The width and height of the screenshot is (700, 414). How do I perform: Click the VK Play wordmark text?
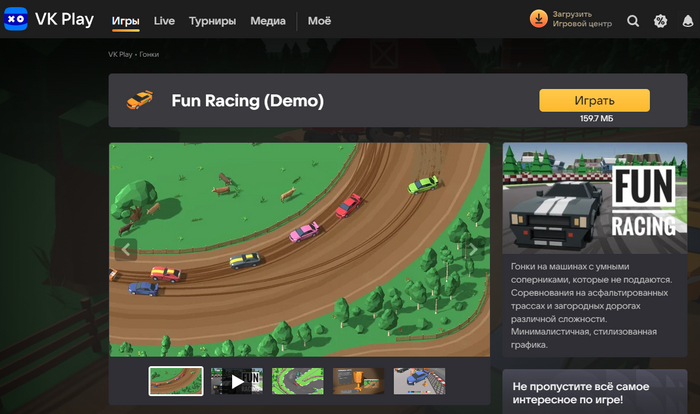coord(64,19)
